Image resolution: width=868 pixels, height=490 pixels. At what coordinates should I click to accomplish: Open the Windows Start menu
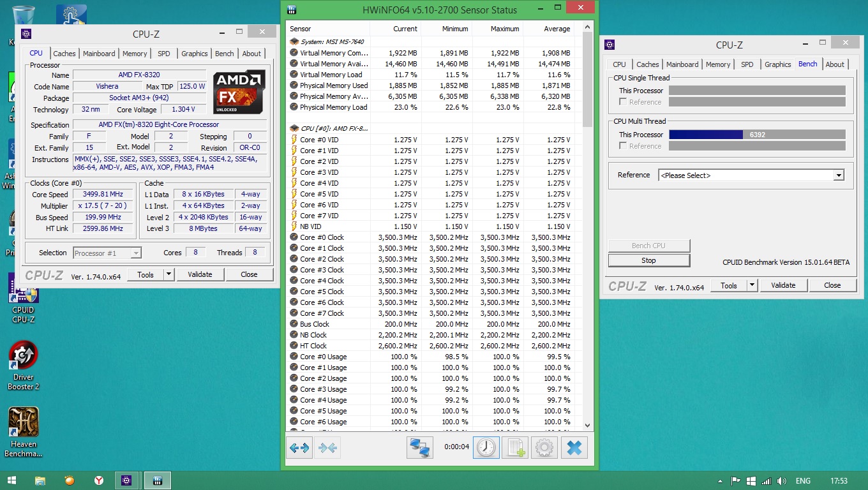pos(11,480)
